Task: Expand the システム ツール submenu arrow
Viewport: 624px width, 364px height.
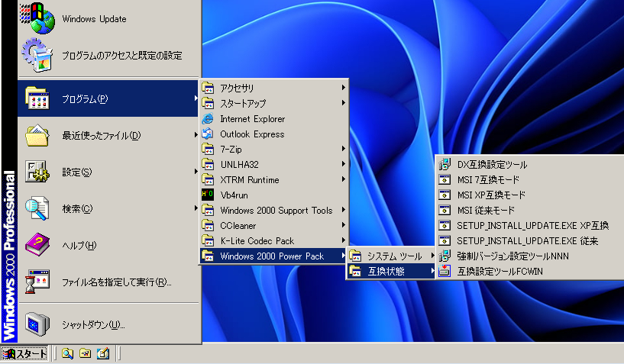Action: [x=432, y=256]
